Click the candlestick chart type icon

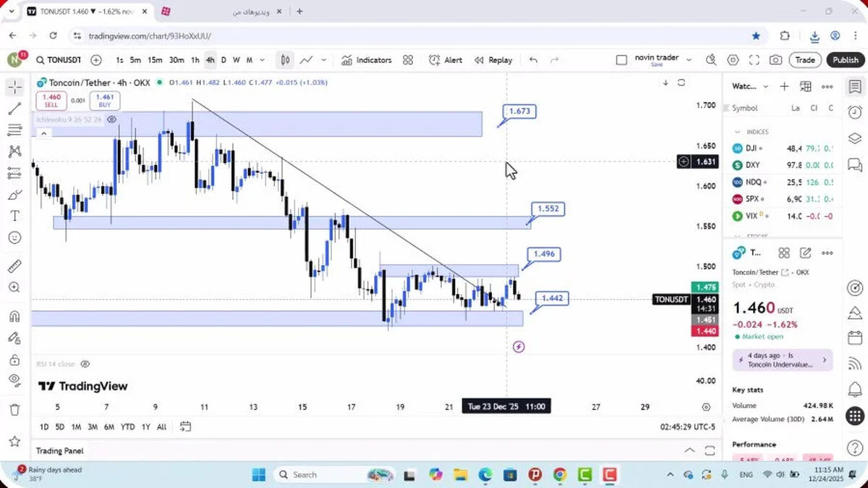(286, 60)
